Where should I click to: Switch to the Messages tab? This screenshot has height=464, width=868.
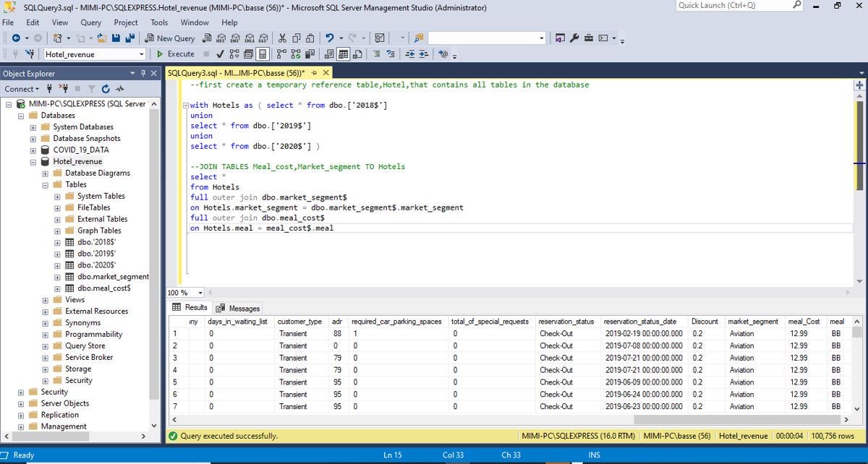pos(238,308)
